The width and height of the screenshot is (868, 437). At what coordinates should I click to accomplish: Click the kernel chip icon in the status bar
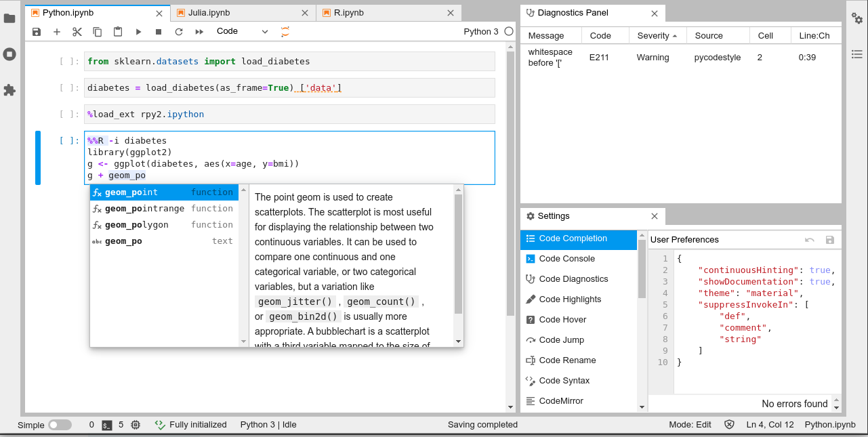pyautogui.click(x=136, y=425)
